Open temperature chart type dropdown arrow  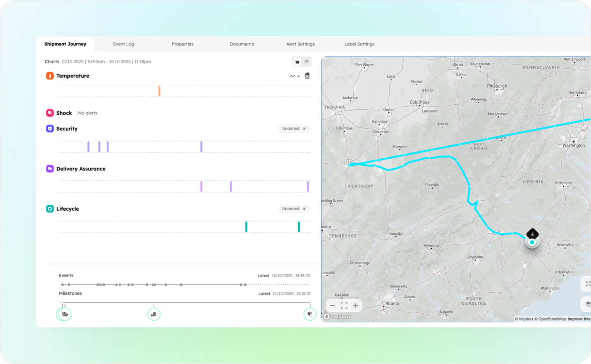[298, 76]
